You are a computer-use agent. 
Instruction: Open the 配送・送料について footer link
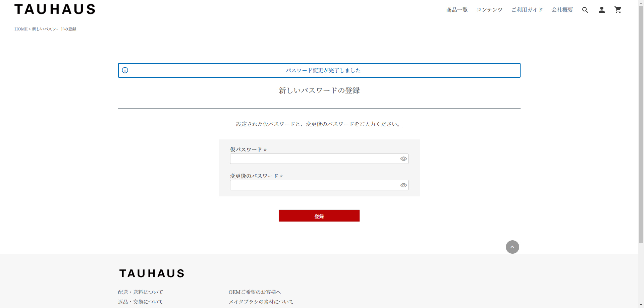(x=140, y=292)
